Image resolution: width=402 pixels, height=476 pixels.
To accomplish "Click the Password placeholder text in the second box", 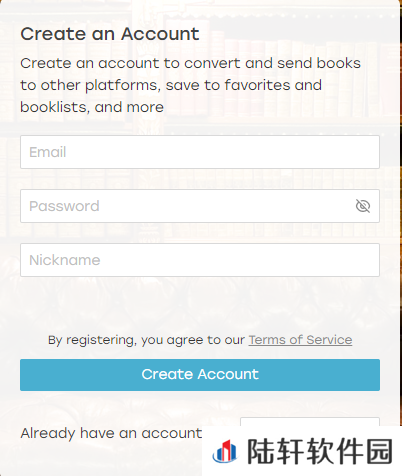I will pyautogui.click(x=64, y=206).
